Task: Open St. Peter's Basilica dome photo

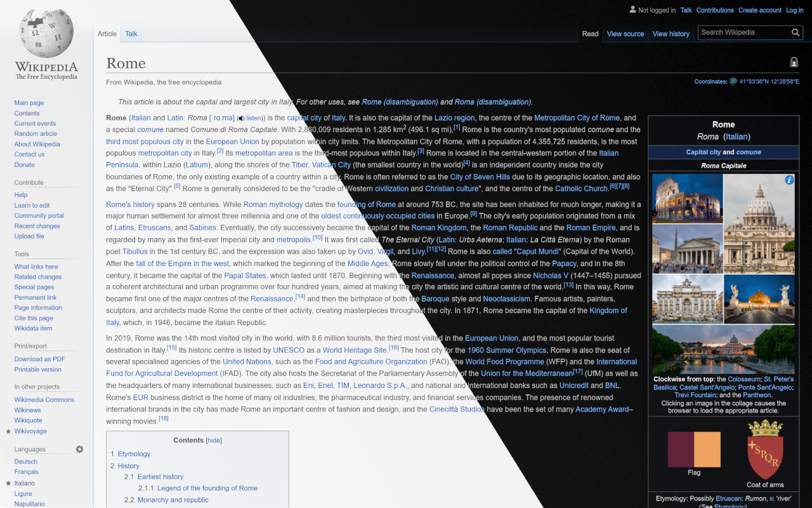Action: pyautogui.click(x=759, y=224)
